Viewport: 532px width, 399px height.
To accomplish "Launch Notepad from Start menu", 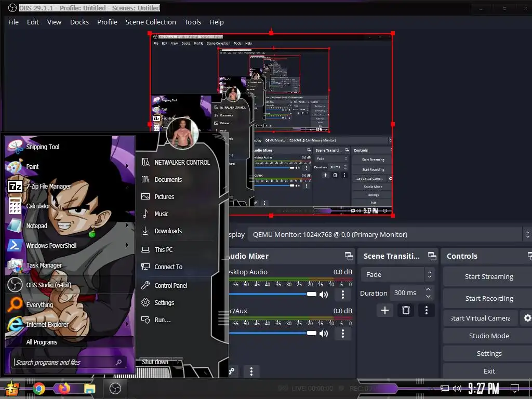I will [70, 225].
